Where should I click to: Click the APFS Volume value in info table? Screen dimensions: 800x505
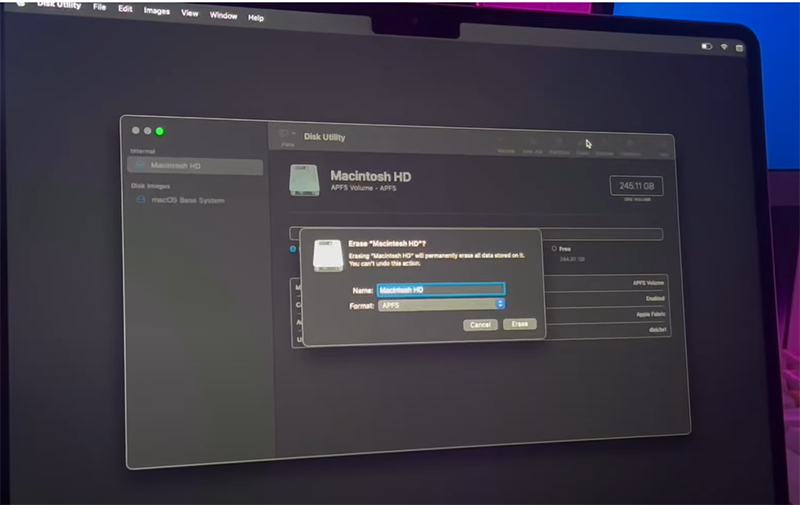(648, 283)
